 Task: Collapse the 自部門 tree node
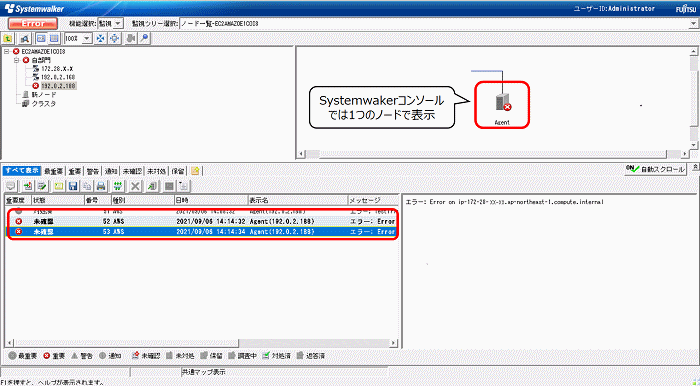[x=17, y=60]
